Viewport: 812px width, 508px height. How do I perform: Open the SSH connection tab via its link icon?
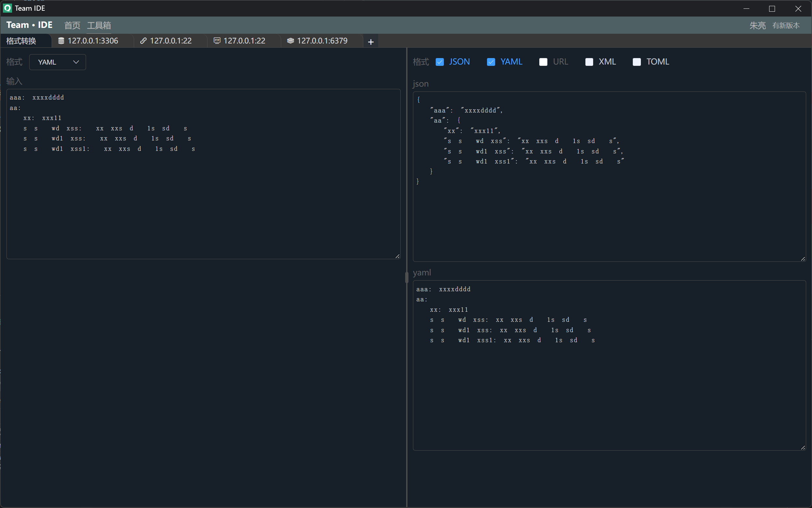143,41
